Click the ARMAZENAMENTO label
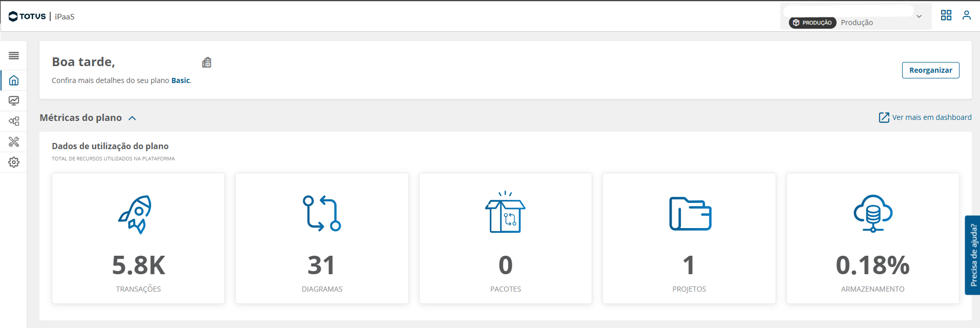Screen dimensions: 980x328 [x=873, y=289]
